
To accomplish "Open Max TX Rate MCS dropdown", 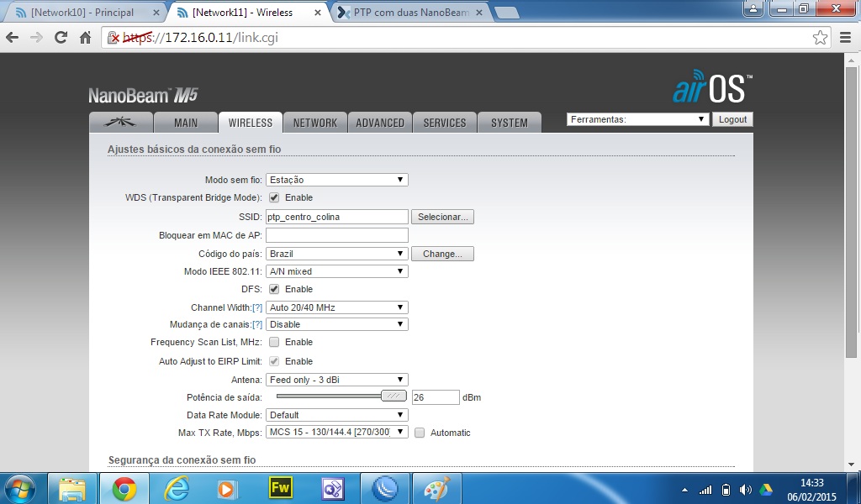I will pos(337,432).
